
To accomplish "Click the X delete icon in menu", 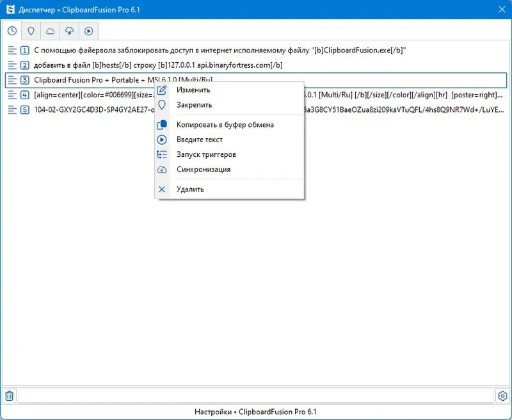I will point(162,190).
